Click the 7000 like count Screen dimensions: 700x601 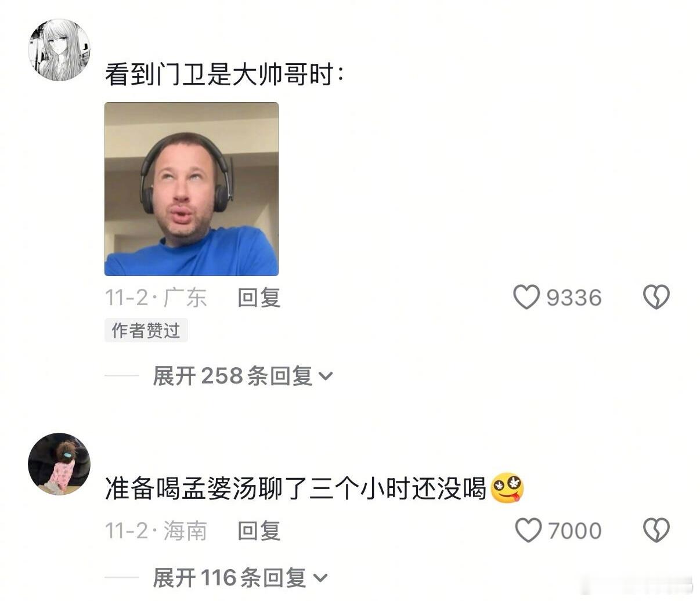pyautogui.click(x=575, y=531)
